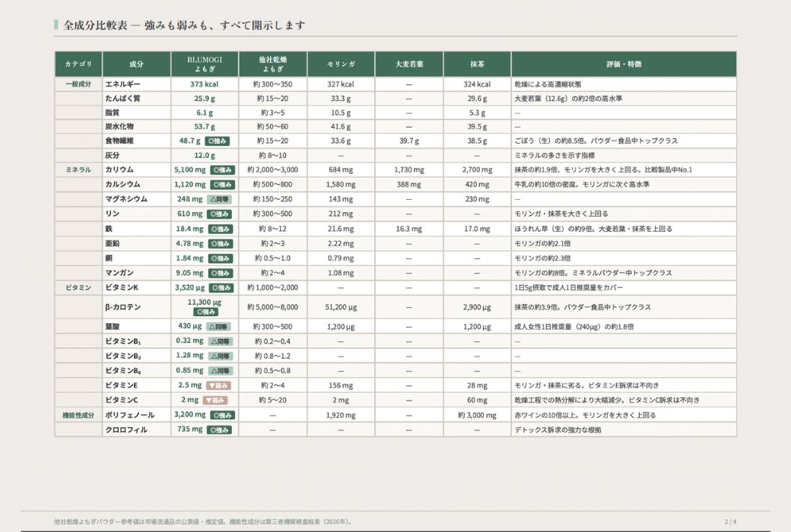The image size is (791, 532).
Task: Click the BLUMOGI よもぎ column header
Action: click(205, 64)
